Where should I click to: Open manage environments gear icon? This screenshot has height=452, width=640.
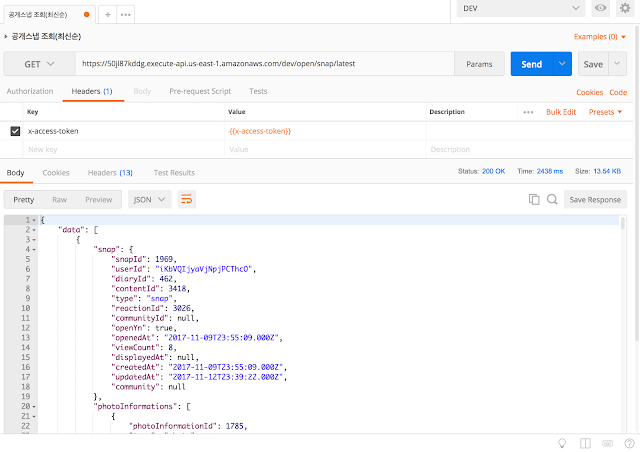[x=625, y=9]
